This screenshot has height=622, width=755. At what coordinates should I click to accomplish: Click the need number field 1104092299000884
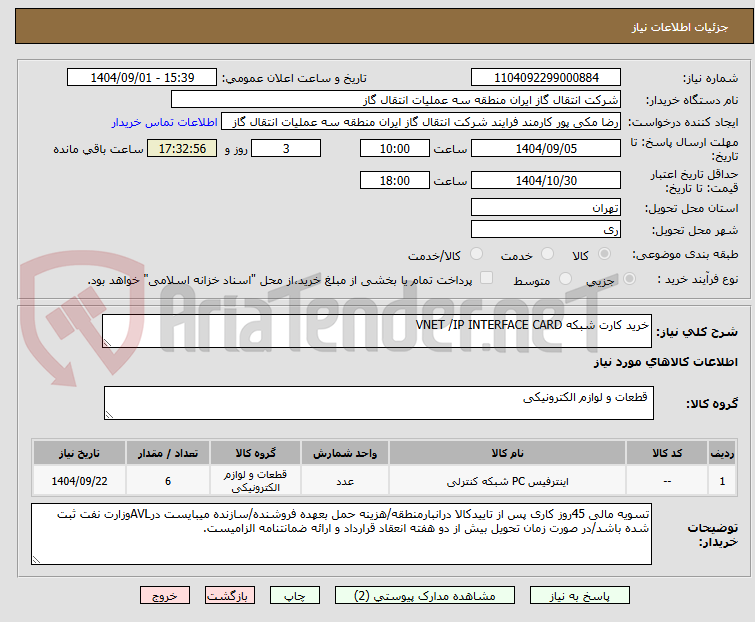click(x=546, y=78)
